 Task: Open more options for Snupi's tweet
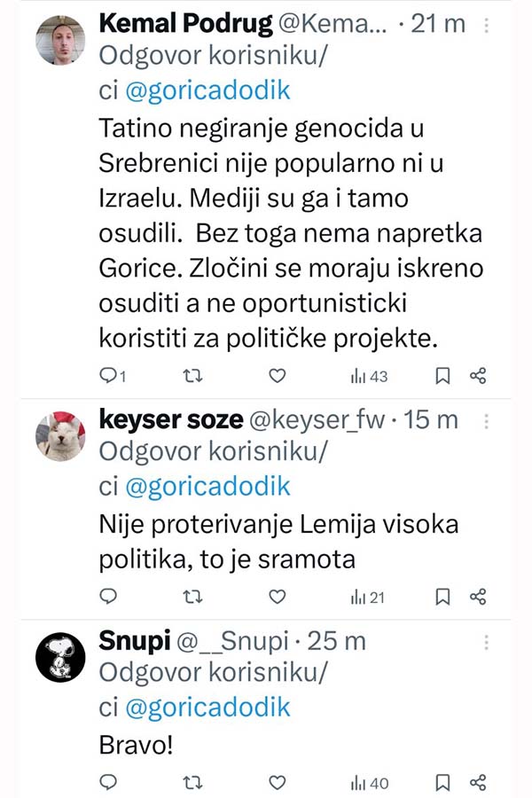(x=486, y=640)
